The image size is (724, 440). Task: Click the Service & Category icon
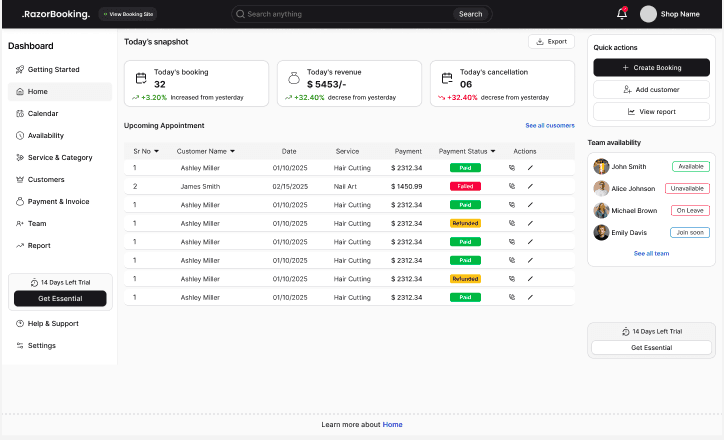point(20,157)
